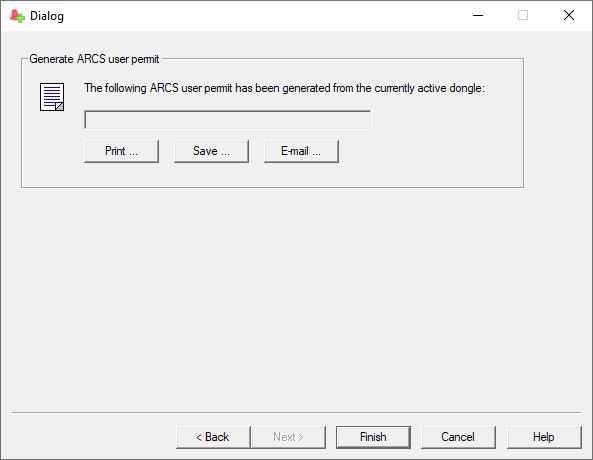Viewport: 593px width, 460px height.
Task: Go to previous step with < Back
Action: pyautogui.click(x=213, y=437)
